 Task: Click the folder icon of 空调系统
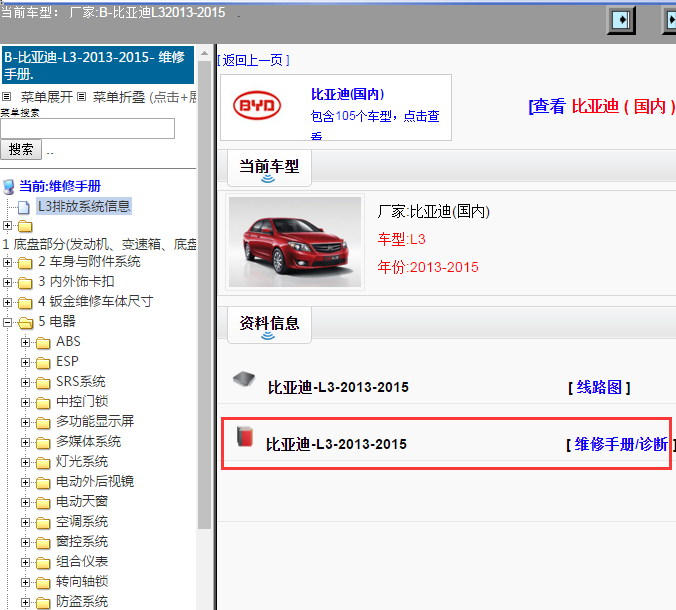43,522
